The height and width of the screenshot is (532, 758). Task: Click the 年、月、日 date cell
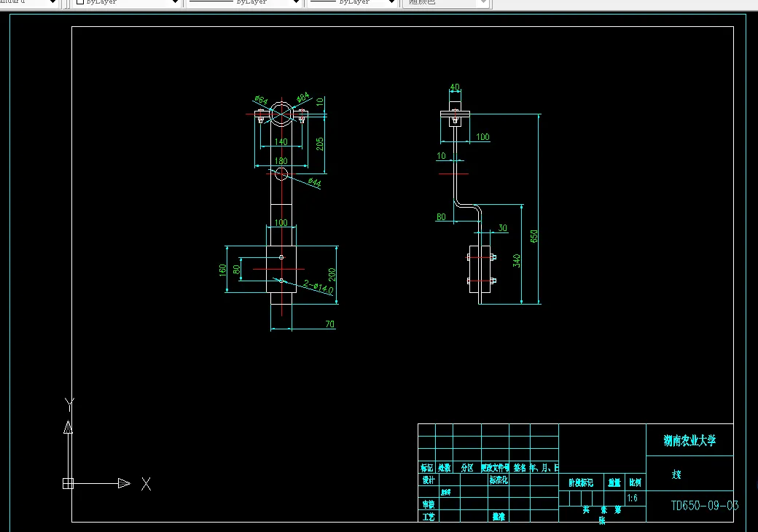pos(544,468)
